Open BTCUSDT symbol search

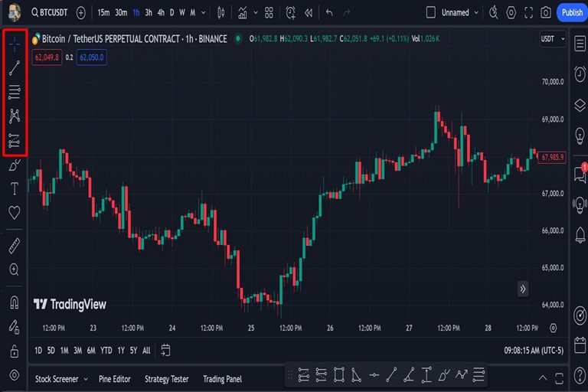50,13
